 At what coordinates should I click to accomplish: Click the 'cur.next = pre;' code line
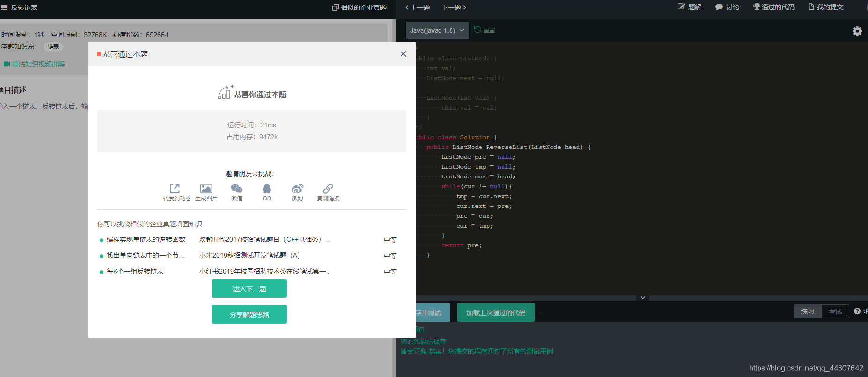coord(484,206)
